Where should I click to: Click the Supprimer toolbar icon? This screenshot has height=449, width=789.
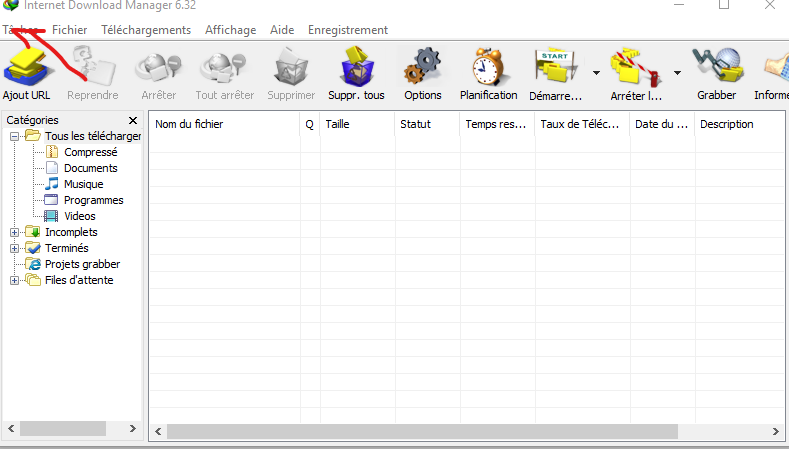pos(291,67)
